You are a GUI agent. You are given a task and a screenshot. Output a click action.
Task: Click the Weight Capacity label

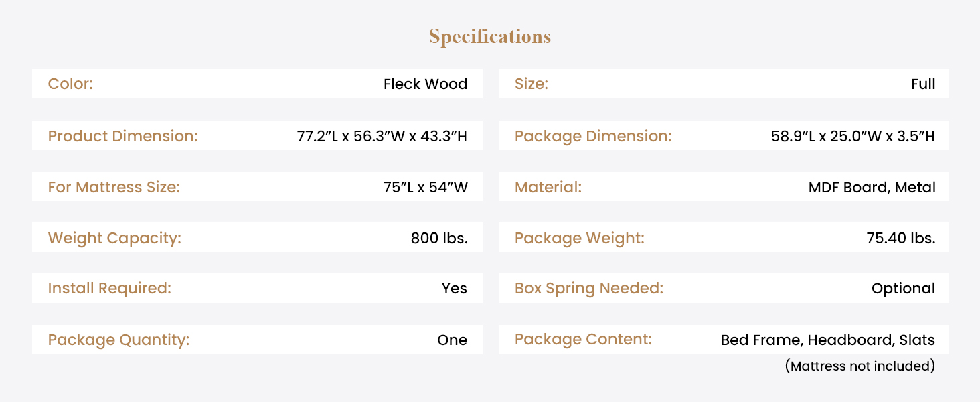click(114, 238)
